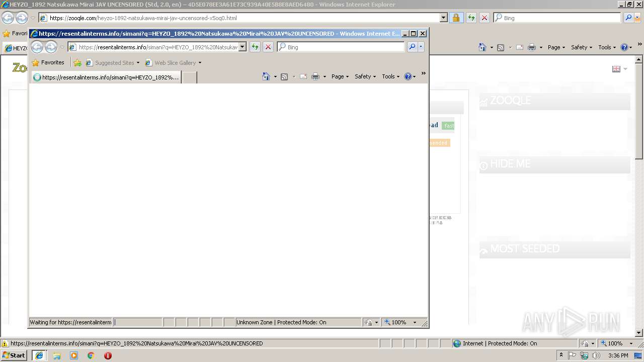This screenshot has width=644, height=362.
Task: Refresh page in main IE window
Action: [471, 18]
